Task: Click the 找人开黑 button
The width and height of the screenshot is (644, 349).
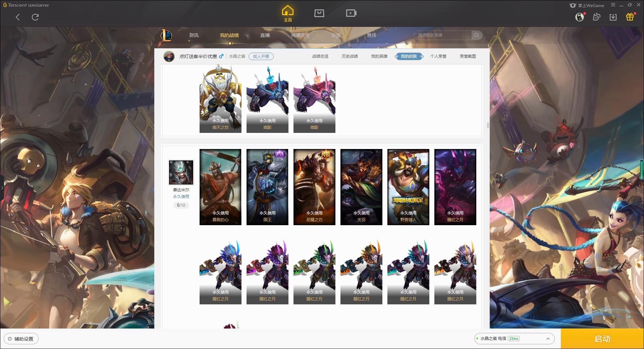Action: coord(261,56)
